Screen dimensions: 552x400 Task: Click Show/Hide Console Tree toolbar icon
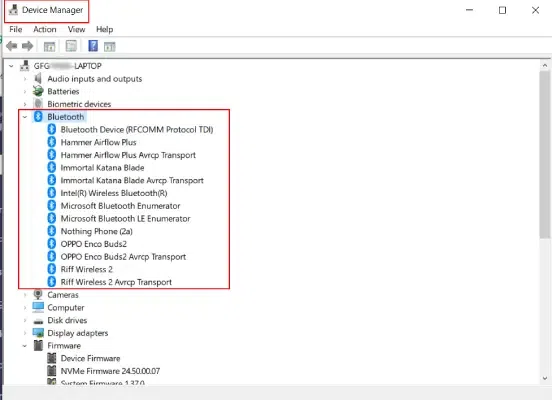point(49,46)
